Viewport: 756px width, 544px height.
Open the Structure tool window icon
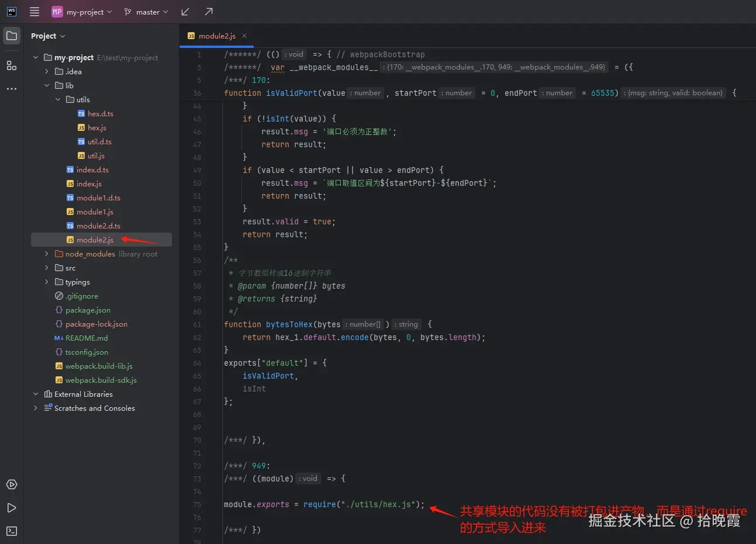pos(12,65)
